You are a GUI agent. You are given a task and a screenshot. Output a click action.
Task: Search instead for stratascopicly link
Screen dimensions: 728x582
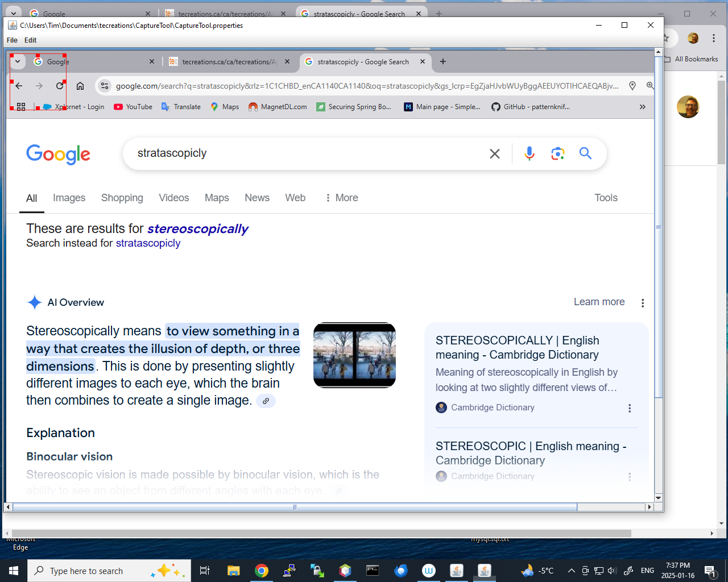(x=148, y=243)
